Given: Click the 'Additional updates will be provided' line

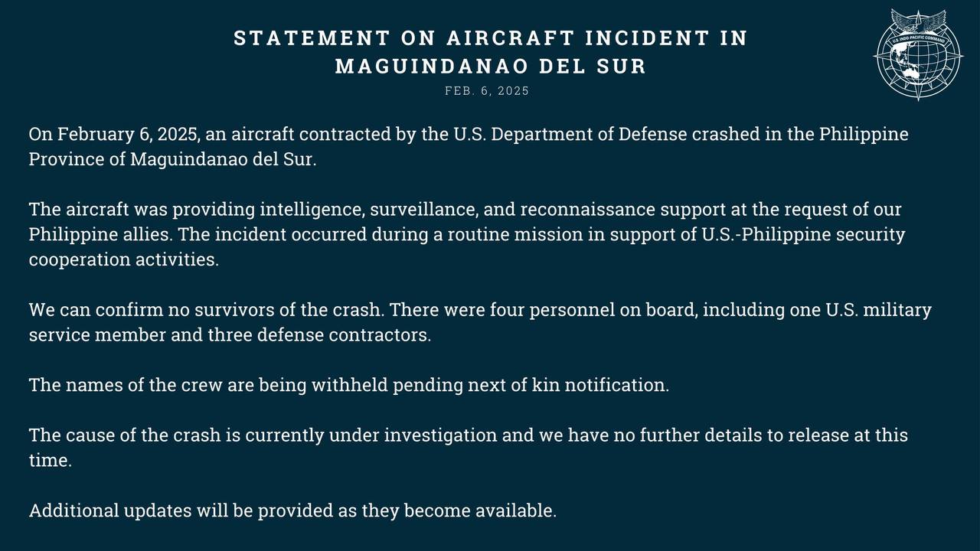Looking at the screenshot, I should (x=292, y=510).
